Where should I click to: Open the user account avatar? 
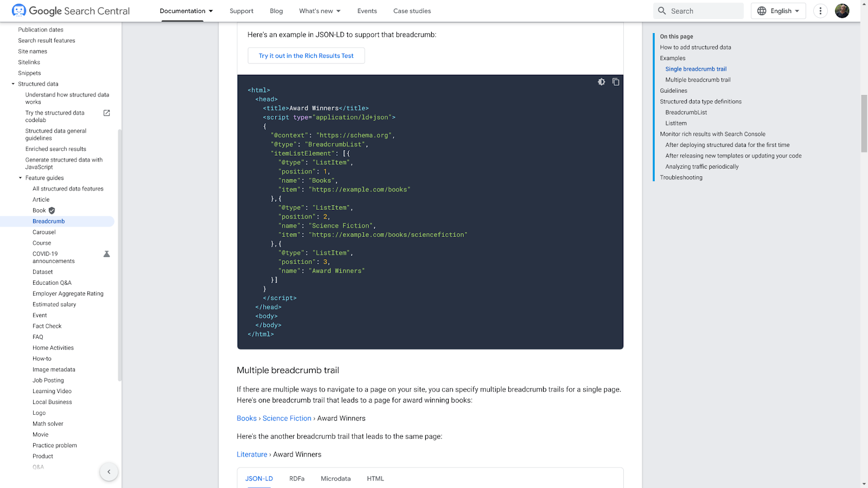(x=842, y=11)
